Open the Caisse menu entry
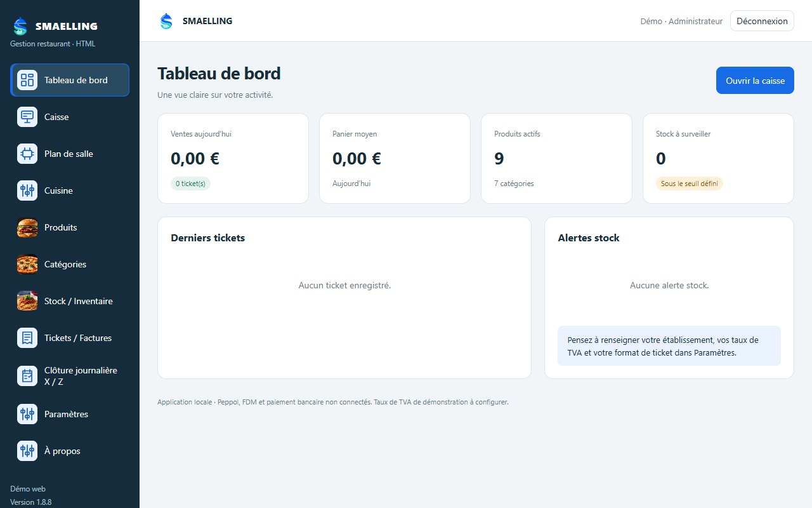The height and width of the screenshot is (508, 812). tap(70, 117)
